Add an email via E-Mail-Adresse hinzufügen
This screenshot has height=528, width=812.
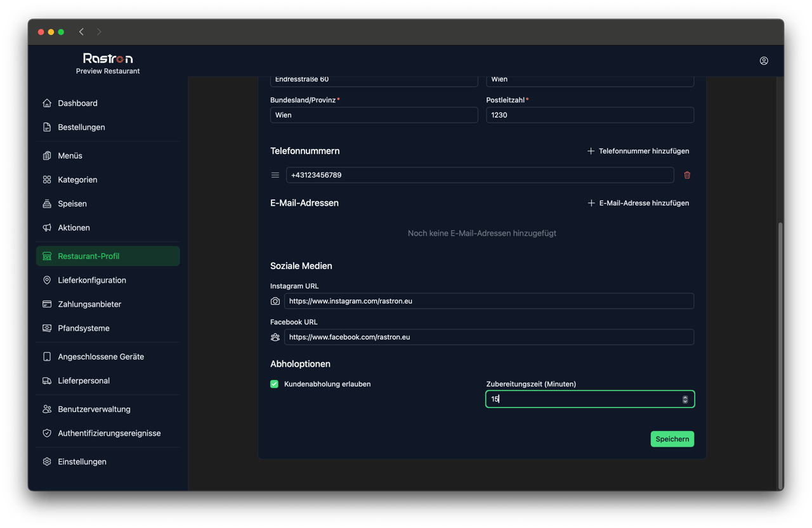click(x=638, y=203)
